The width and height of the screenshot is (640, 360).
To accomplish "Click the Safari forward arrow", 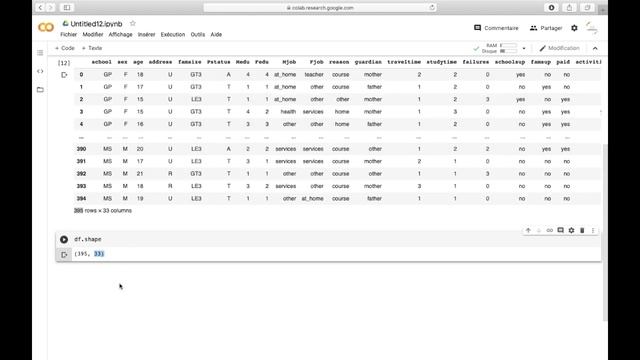I will pos(50,7).
